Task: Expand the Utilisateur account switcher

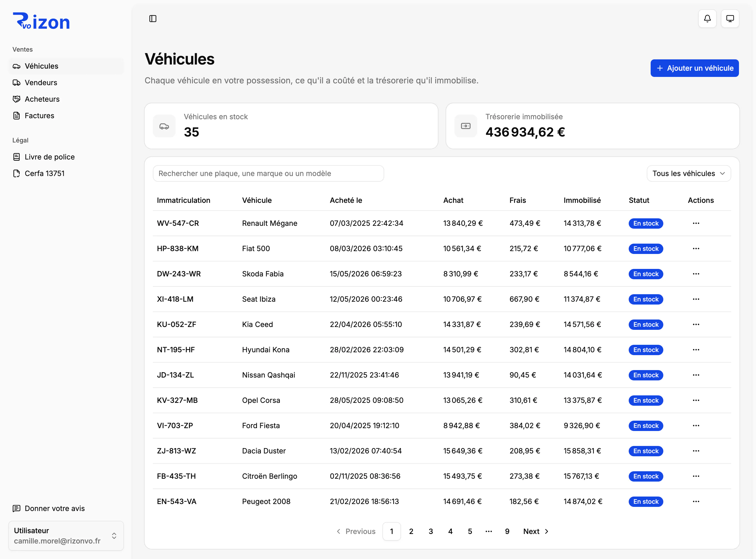Action: point(66,536)
